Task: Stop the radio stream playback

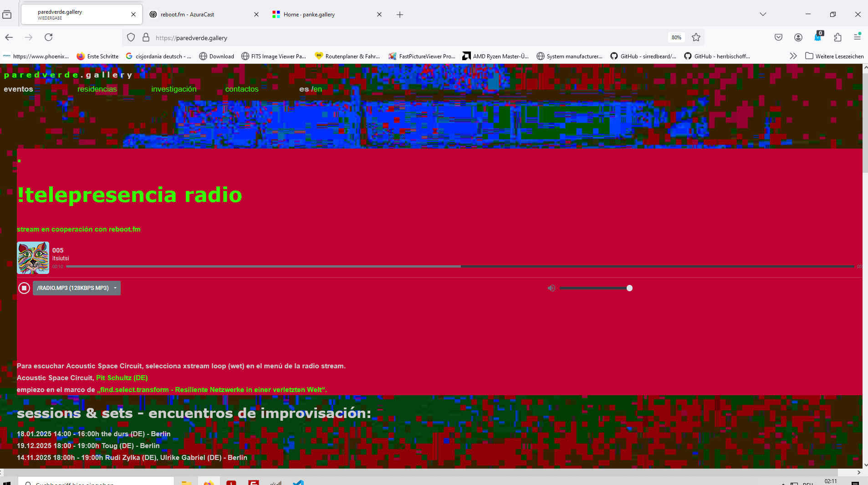Action: [x=24, y=288]
